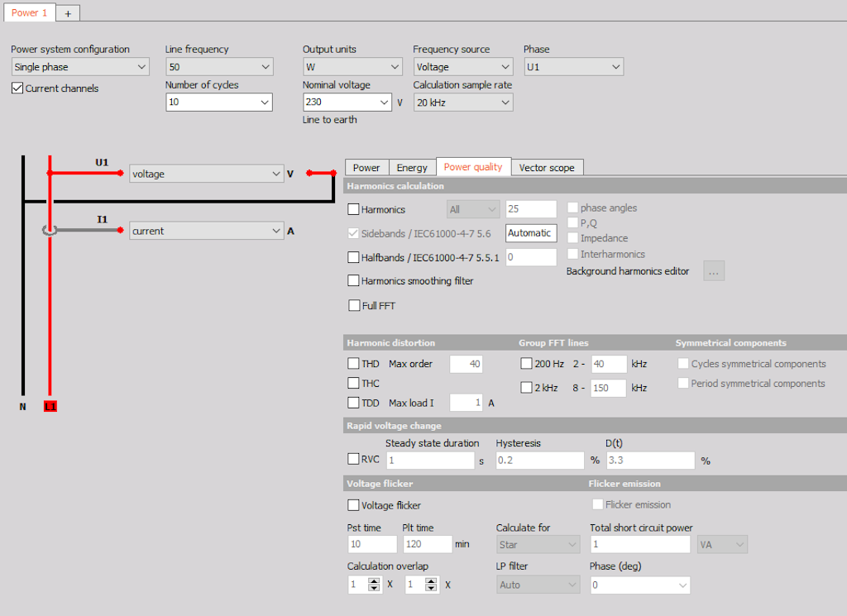The width and height of the screenshot is (847, 616).
Task: Select the Power quality tab
Action: point(472,167)
